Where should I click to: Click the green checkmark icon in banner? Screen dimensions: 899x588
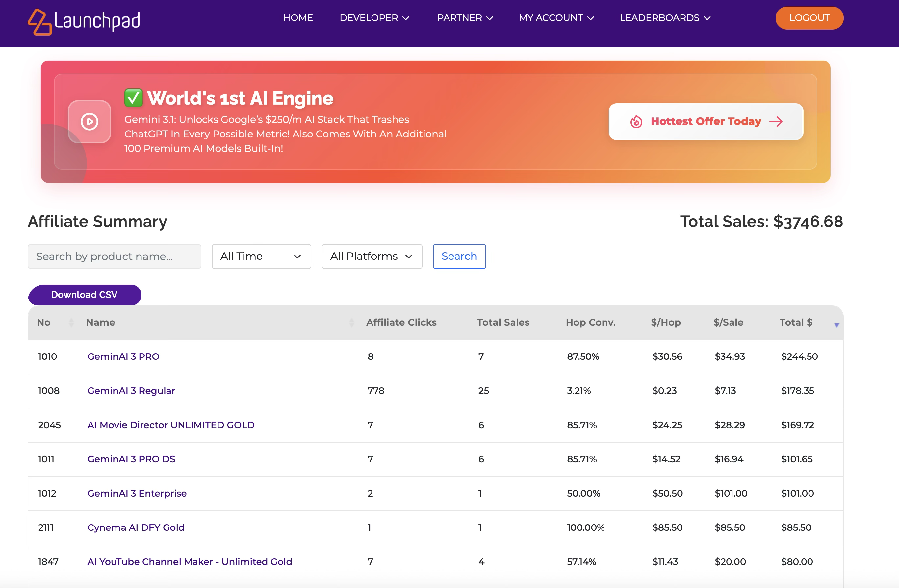point(133,98)
